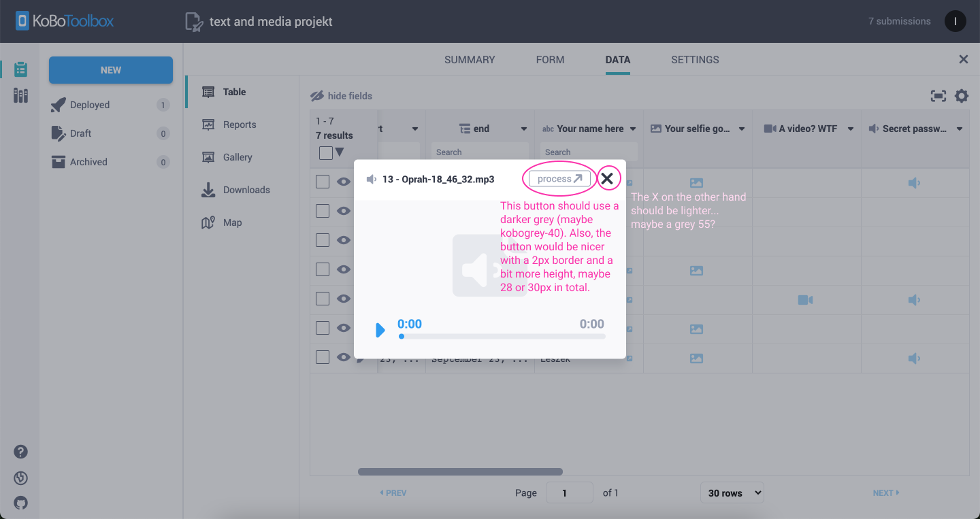The image size is (980, 519).
Task: Open the Your name here column dropdown
Action: click(633, 128)
